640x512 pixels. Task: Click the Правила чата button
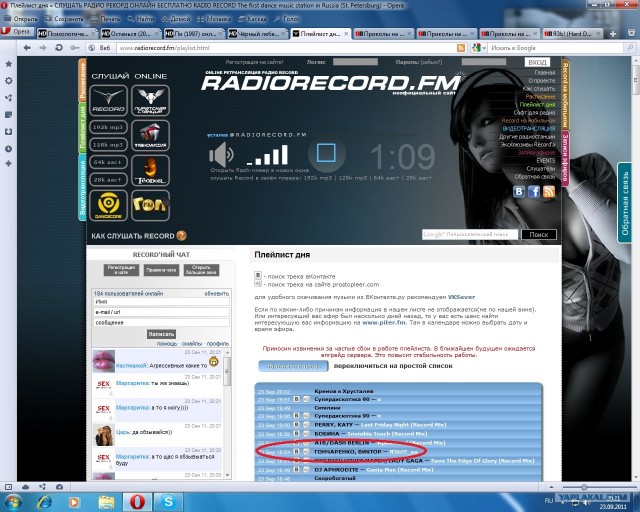[161, 270]
